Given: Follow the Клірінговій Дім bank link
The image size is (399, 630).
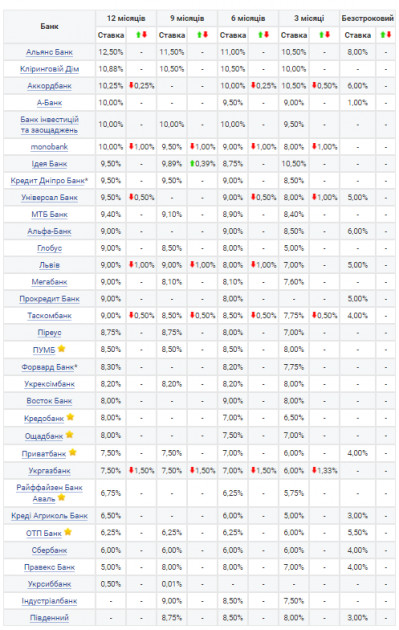Looking at the screenshot, I should point(49,69).
